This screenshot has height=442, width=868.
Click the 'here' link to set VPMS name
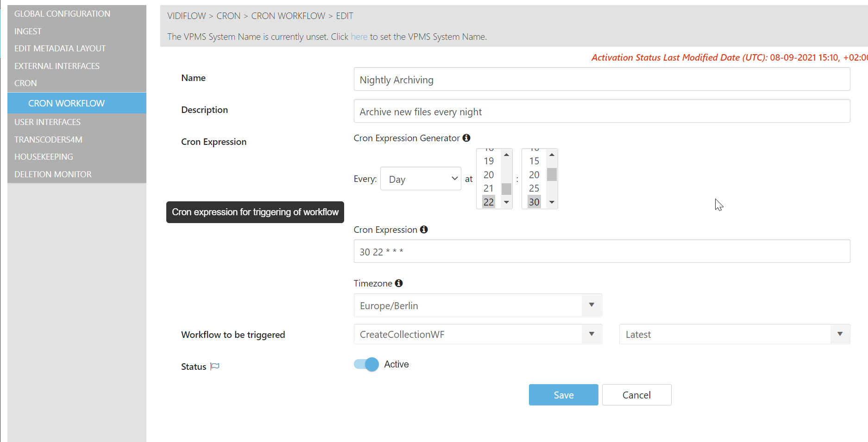pos(359,37)
